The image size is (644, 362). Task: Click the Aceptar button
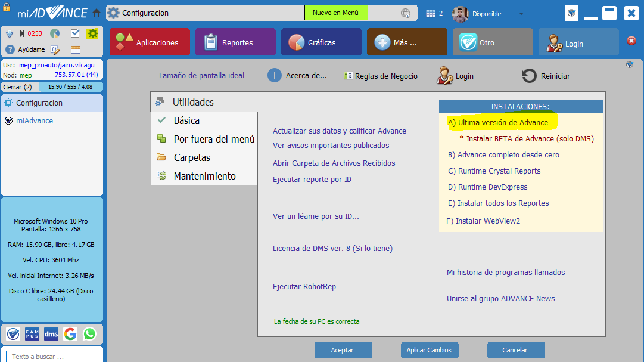(343, 350)
